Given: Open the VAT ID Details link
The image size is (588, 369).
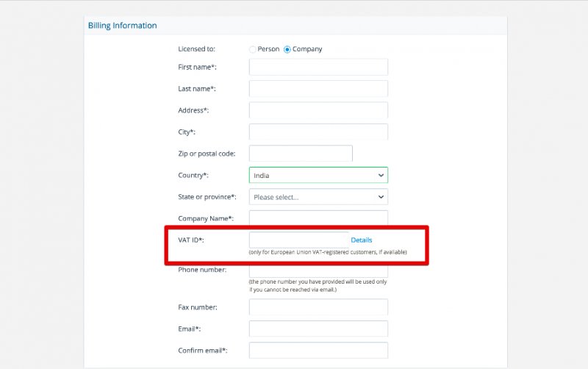Looking at the screenshot, I should point(362,240).
